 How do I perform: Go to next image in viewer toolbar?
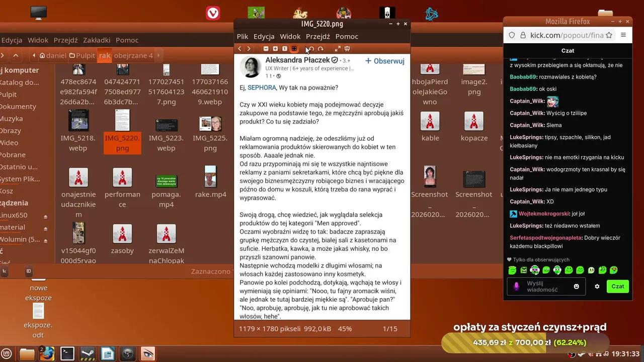249,49
